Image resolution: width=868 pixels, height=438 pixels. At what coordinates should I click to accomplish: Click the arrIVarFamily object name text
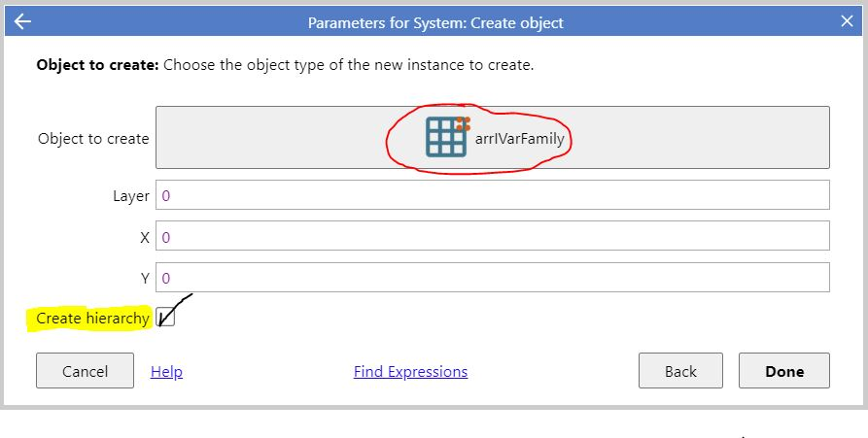519,138
